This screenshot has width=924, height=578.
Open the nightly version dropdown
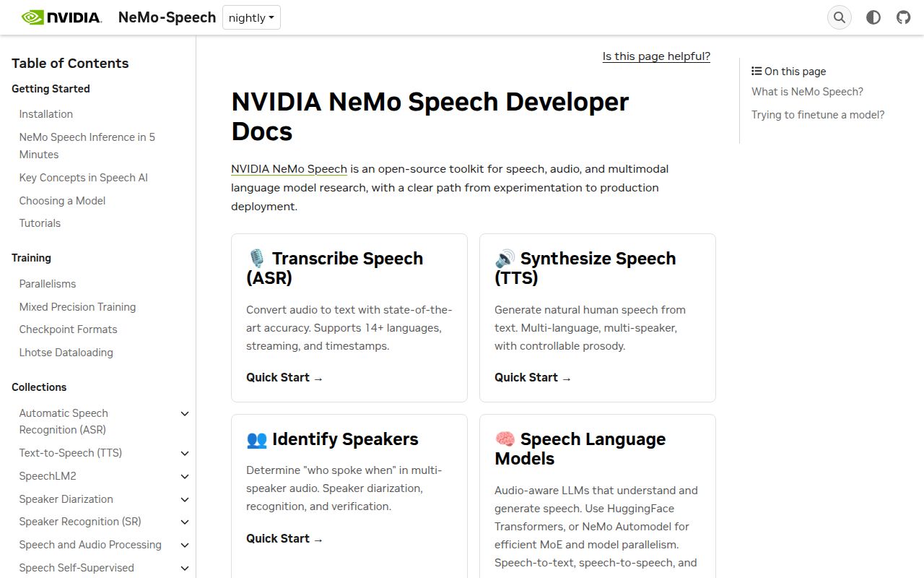point(251,17)
